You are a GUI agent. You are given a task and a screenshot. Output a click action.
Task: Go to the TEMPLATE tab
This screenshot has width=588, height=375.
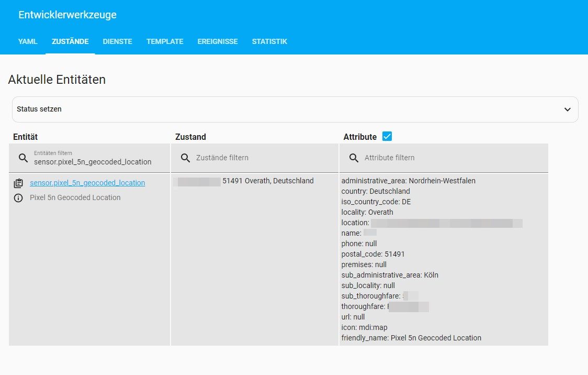pos(165,41)
